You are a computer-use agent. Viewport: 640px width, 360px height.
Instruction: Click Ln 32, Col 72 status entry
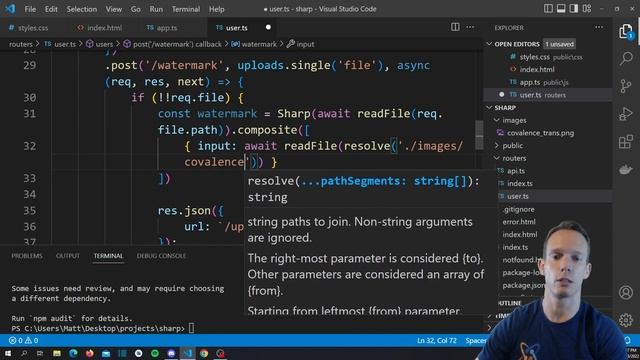437,340
